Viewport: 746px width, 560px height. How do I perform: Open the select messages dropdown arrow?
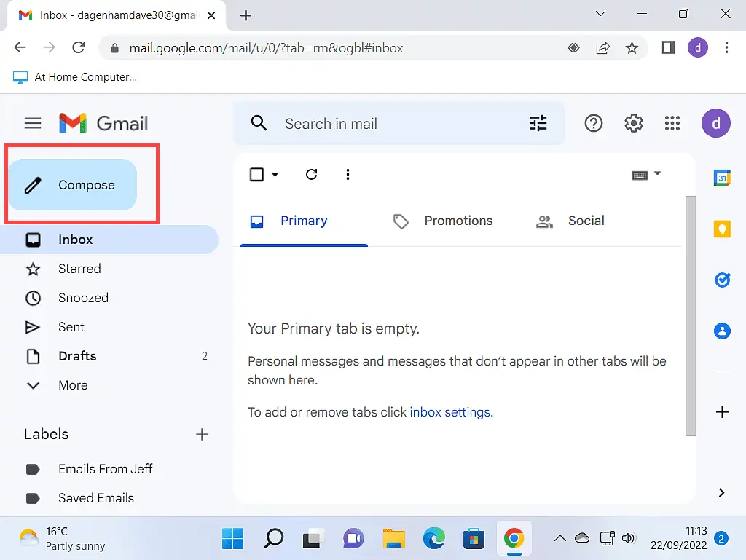273,174
